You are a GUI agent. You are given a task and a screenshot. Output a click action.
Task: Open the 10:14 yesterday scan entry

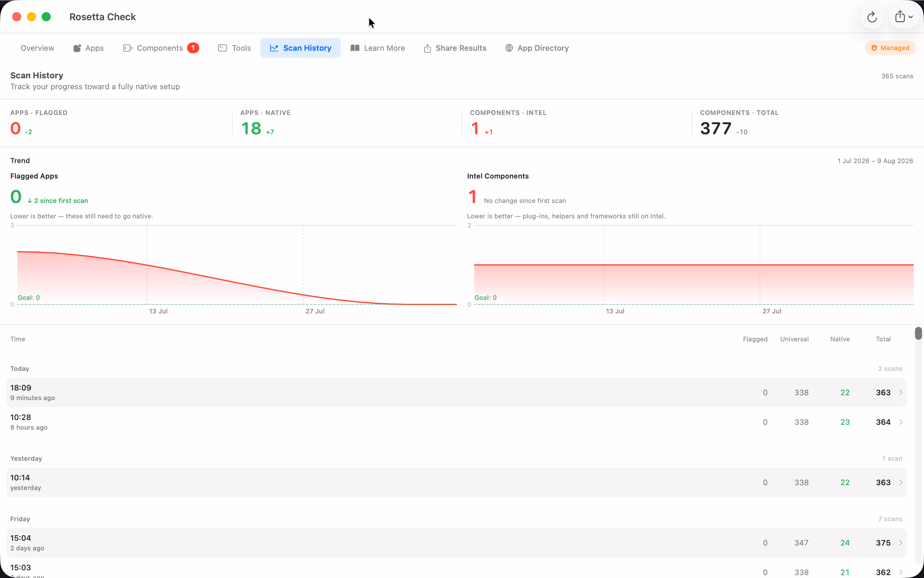[x=456, y=482]
